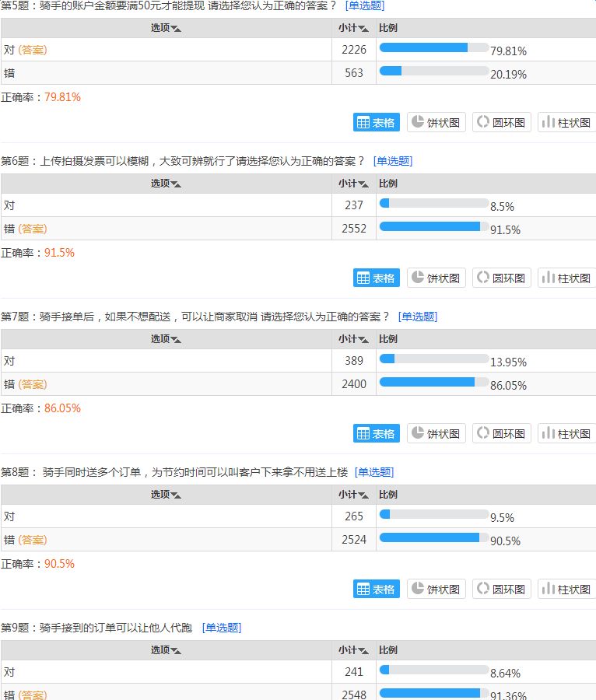The height and width of the screenshot is (700, 596).
Task: Sort question 5 by the 小计 column arrow
Action: tap(363, 29)
